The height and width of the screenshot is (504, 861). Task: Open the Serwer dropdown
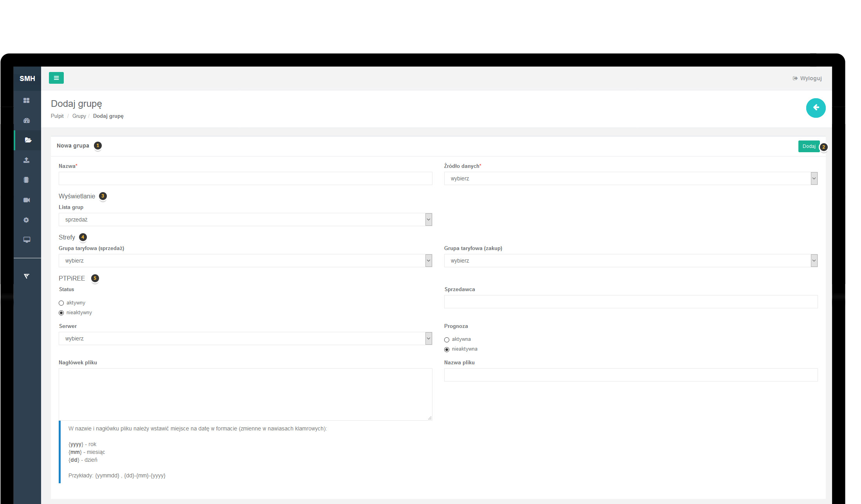click(245, 338)
